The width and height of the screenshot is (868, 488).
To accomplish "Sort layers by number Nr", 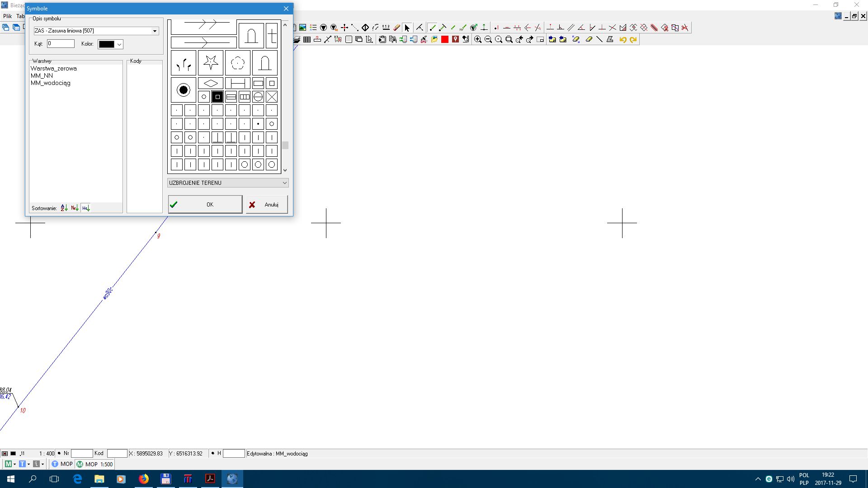I will (75, 208).
